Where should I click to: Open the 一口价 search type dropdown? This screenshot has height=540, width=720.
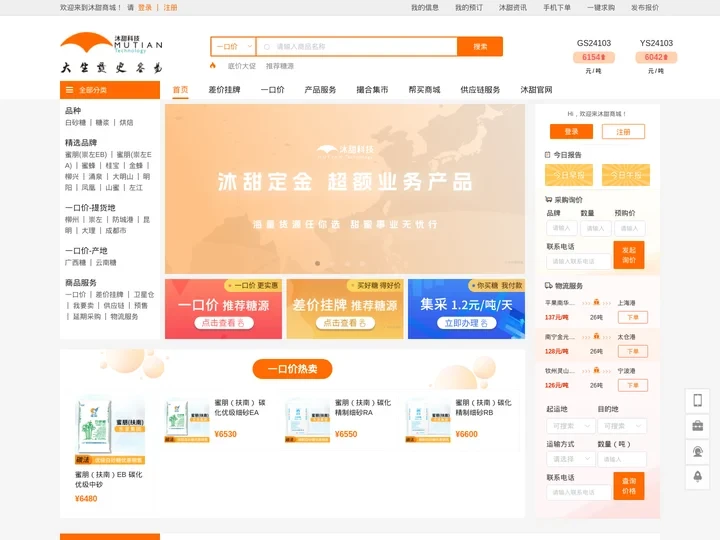click(x=234, y=46)
